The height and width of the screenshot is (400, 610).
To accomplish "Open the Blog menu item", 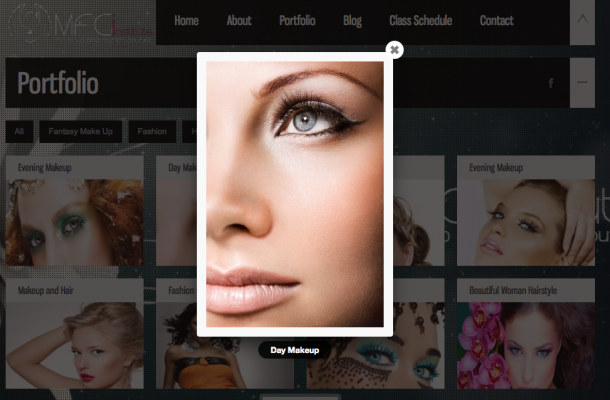I will click(x=352, y=20).
